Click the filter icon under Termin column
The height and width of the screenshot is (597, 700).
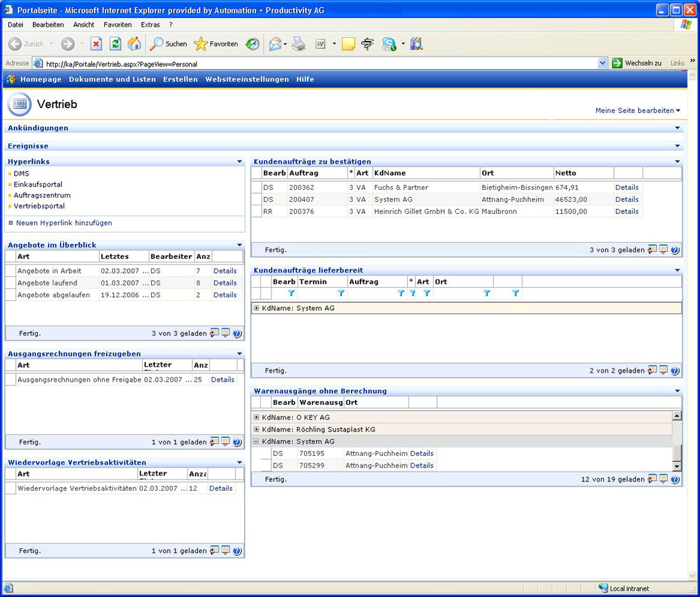pyautogui.click(x=341, y=293)
